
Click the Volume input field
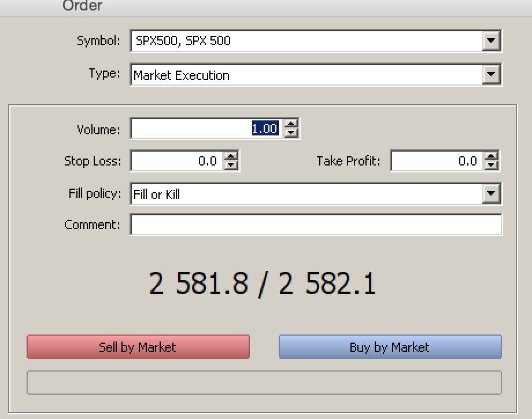207,128
